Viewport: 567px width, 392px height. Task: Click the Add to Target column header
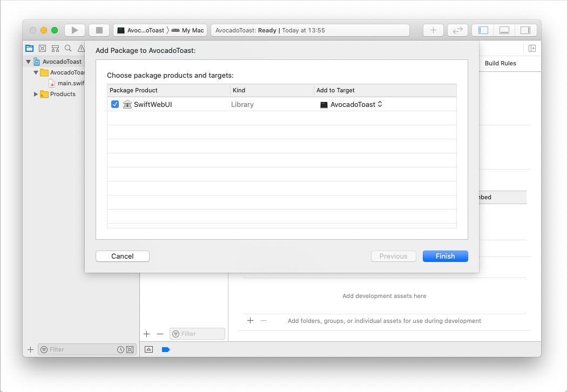(385, 90)
